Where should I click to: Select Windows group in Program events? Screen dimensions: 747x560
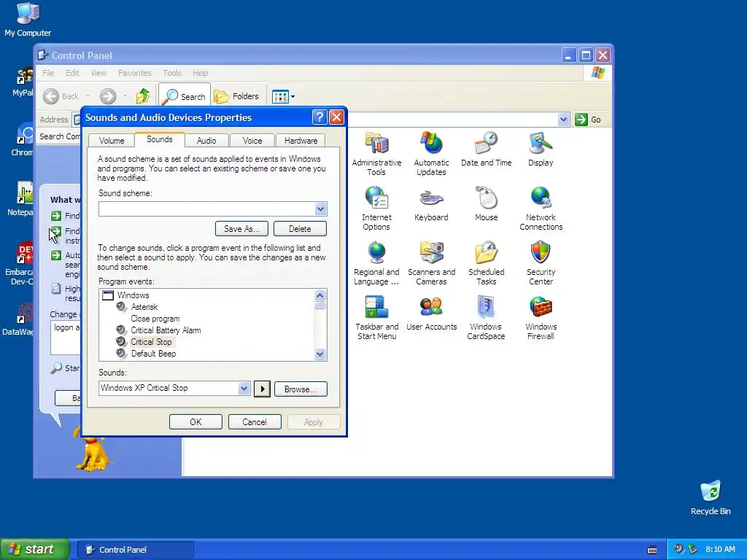pyautogui.click(x=133, y=295)
